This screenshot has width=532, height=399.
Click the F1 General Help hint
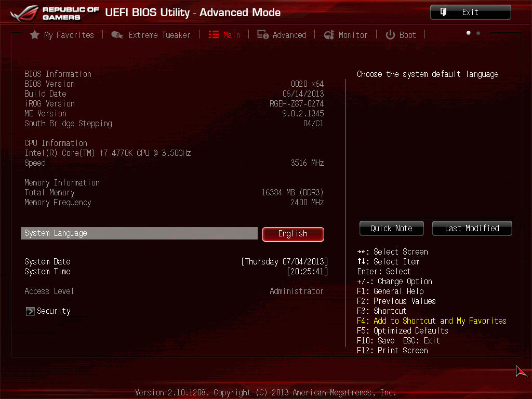pos(390,291)
